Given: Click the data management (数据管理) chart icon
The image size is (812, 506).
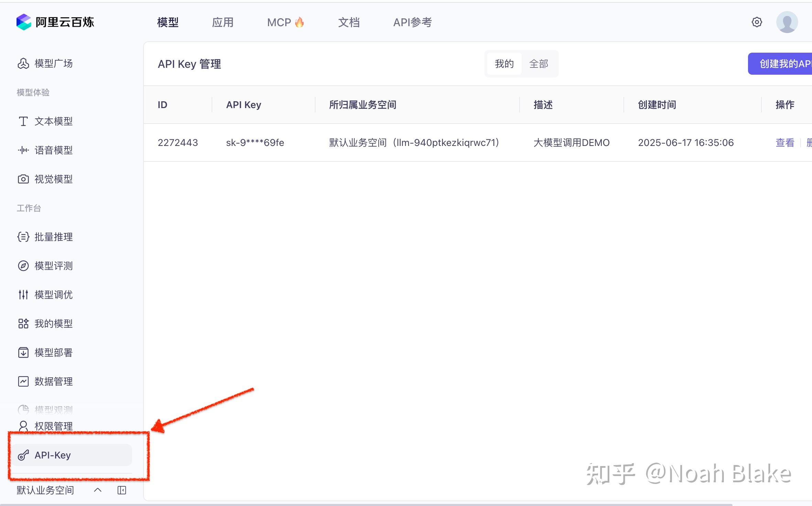Looking at the screenshot, I should pos(23,381).
